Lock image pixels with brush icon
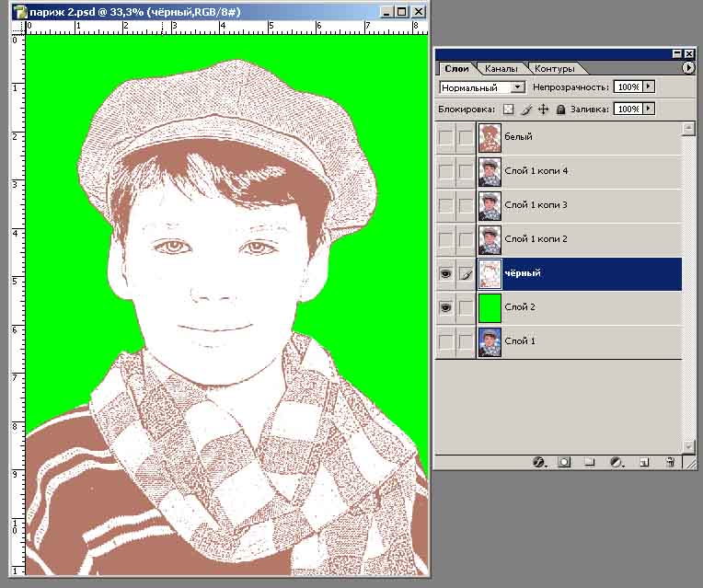Viewport: 703px width, 588px height. 526,110
